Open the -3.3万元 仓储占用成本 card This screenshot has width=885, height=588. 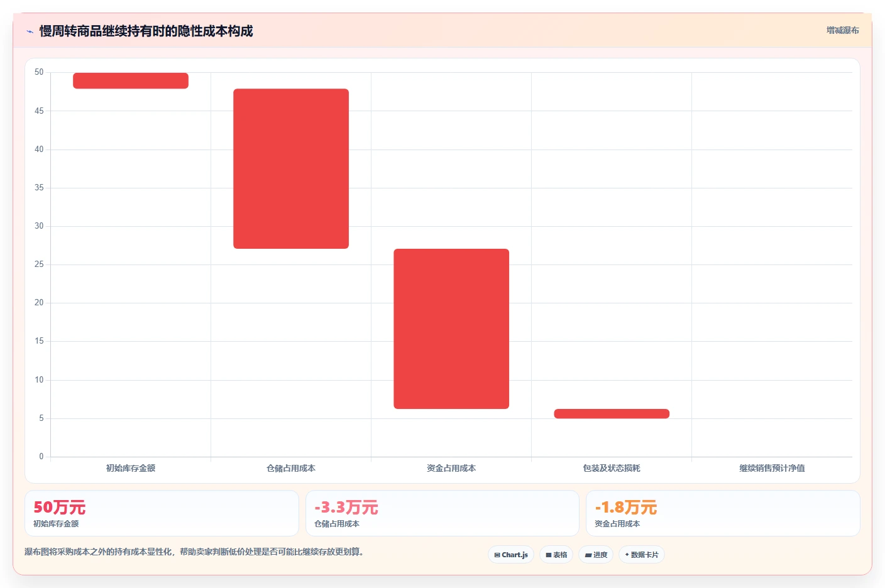[x=442, y=513]
